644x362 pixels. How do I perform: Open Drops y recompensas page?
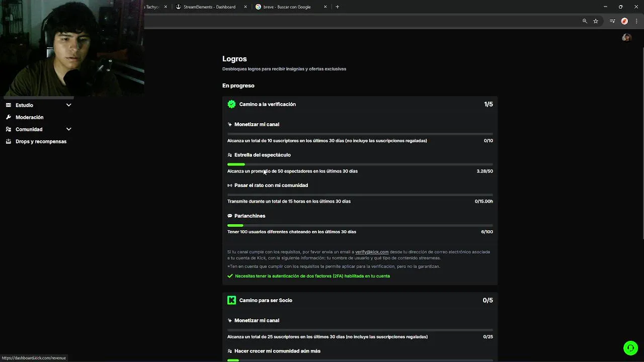pyautogui.click(x=41, y=141)
